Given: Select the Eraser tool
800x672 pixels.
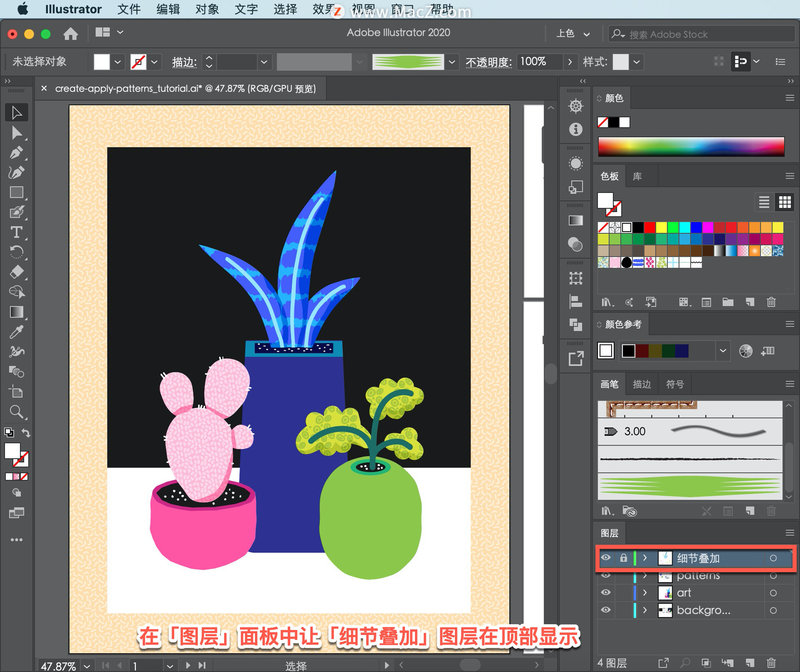Looking at the screenshot, I should coord(16,272).
